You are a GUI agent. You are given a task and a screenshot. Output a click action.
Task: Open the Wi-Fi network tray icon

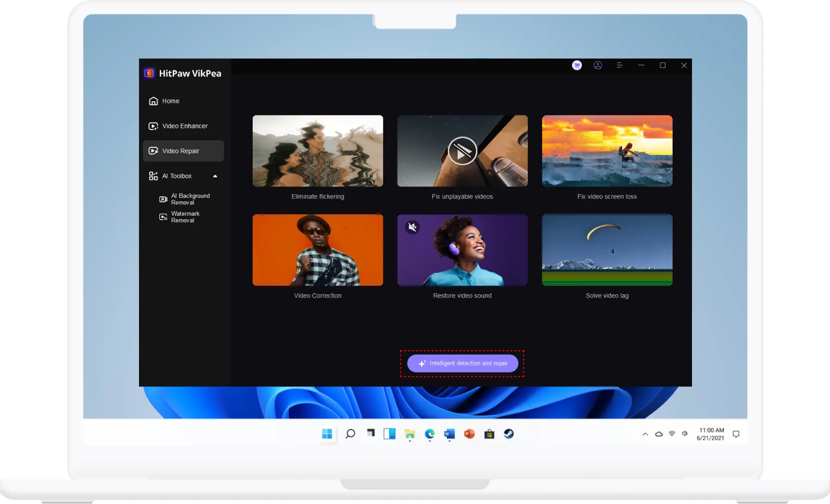click(x=672, y=434)
